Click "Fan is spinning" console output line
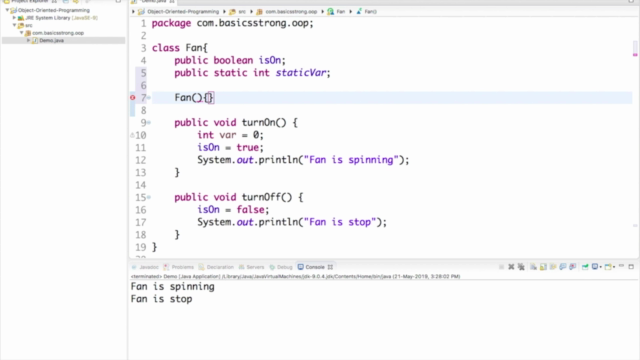Screen dimensions: 640x360 (x=172, y=287)
